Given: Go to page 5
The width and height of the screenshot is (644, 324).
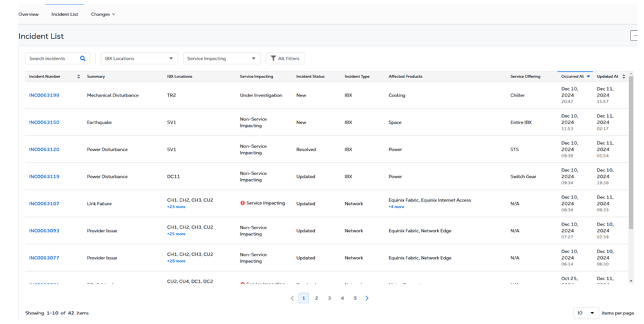Looking at the screenshot, I should 355,298.
